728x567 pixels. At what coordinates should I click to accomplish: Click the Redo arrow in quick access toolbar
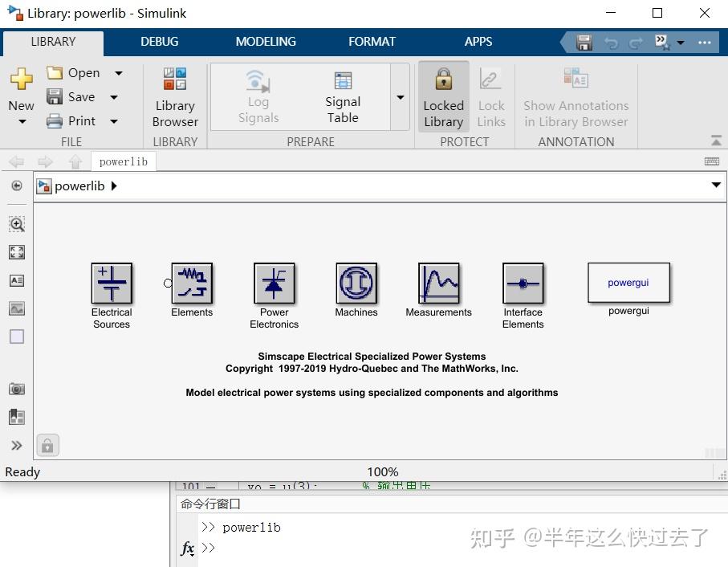[x=635, y=43]
